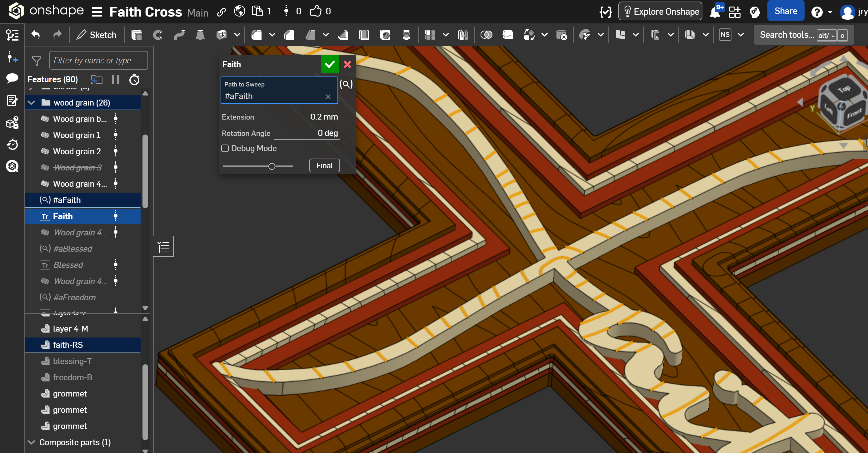Select the layer 4-M part
This screenshot has width=868, height=453.
click(70, 328)
